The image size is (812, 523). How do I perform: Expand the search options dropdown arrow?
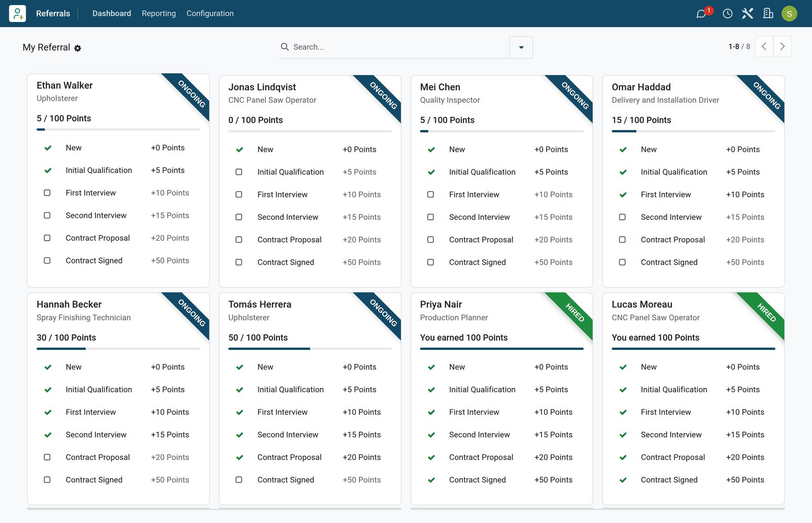521,47
